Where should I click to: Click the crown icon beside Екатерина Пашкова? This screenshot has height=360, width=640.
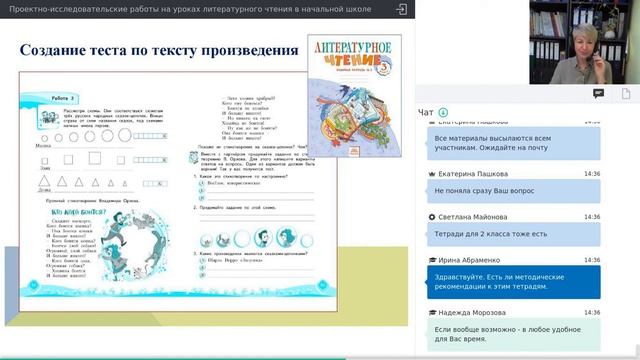coord(432,174)
